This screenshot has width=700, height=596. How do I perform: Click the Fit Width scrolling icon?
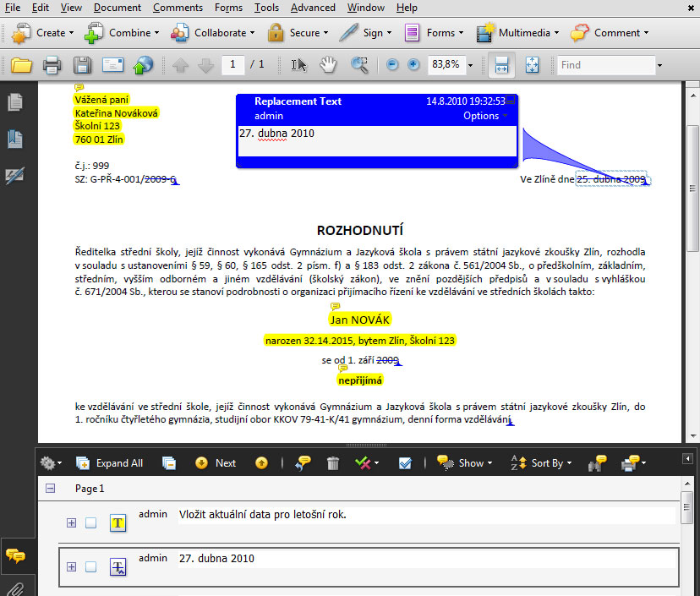point(501,65)
